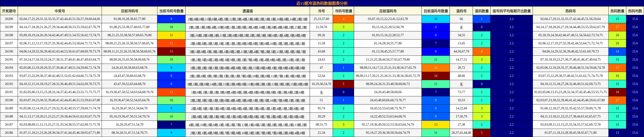
Task: Click the title 近15期冷温热码数据图表分析
Action: click(322, 3)
